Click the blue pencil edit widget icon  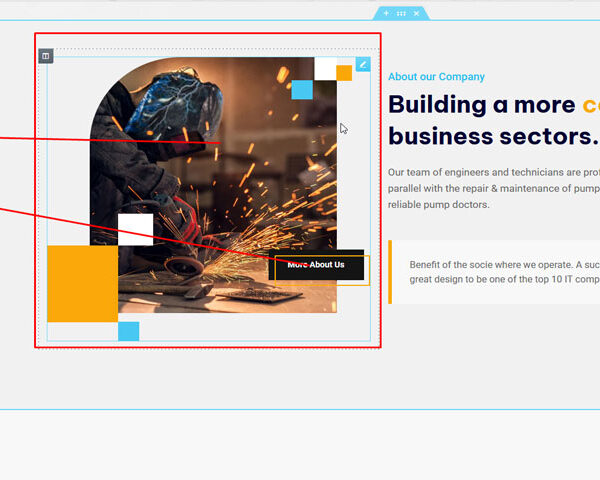(363, 64)
